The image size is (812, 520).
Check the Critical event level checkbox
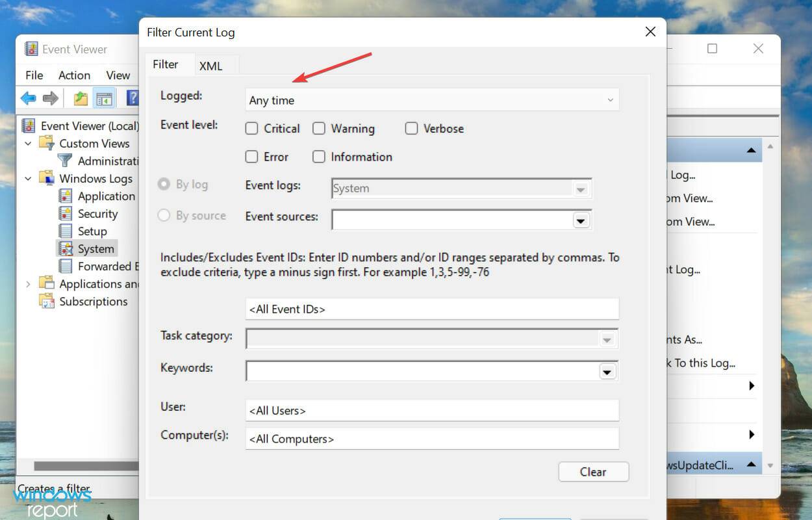tap(251, 129)
